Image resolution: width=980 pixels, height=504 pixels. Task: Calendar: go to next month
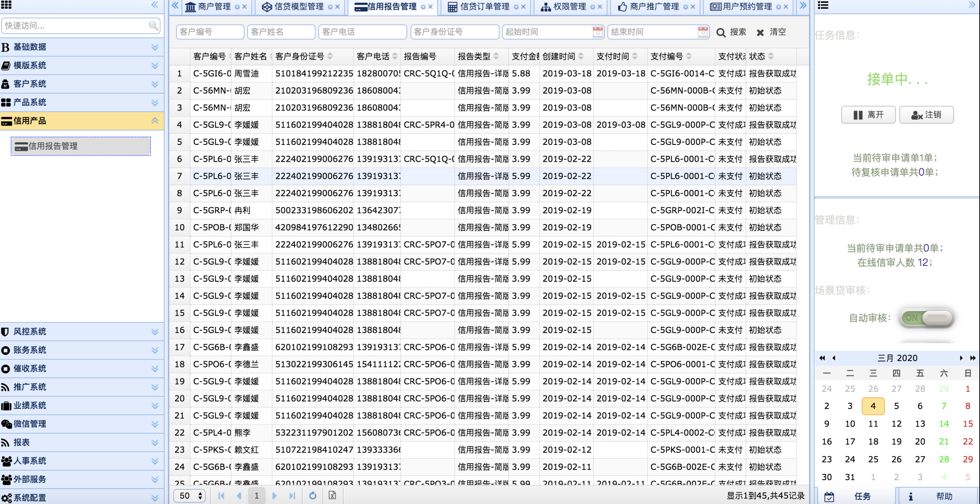[961, 358]
